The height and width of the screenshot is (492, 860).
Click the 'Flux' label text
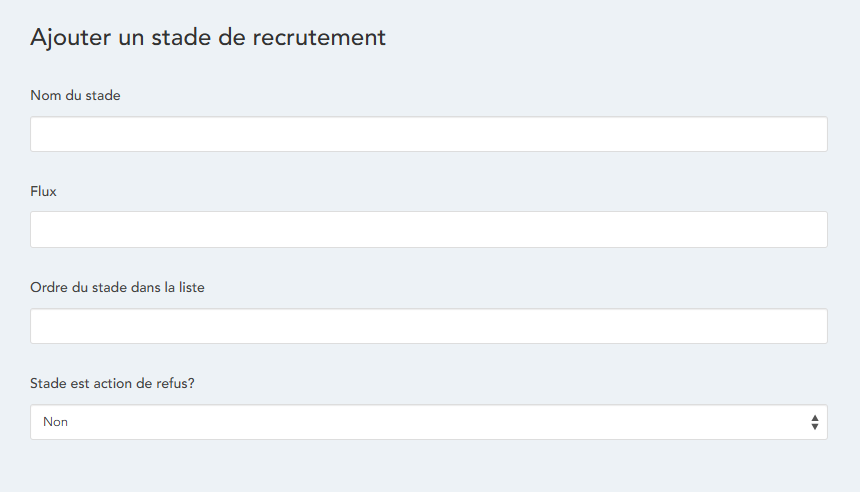pyautogui.click(x=43, y=191)
